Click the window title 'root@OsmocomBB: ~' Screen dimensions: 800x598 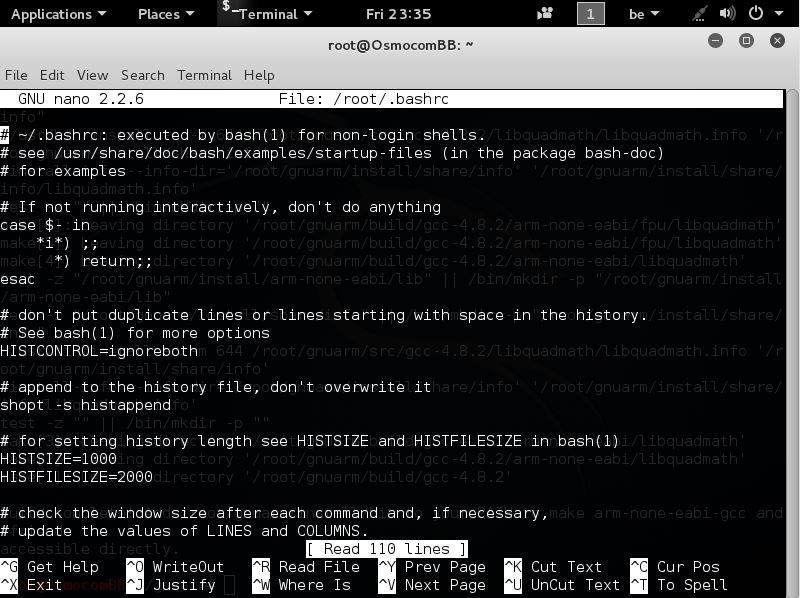tap(401, 45)
